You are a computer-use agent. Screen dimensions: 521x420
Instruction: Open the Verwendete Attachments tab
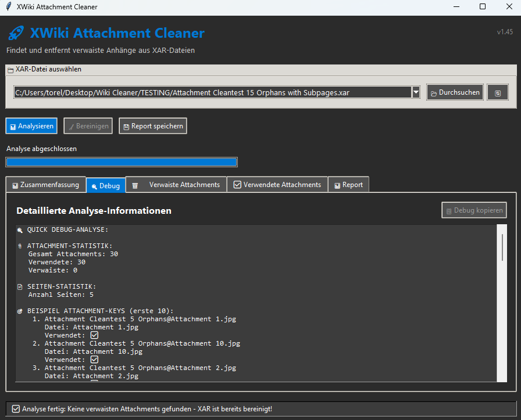[277, 185]
